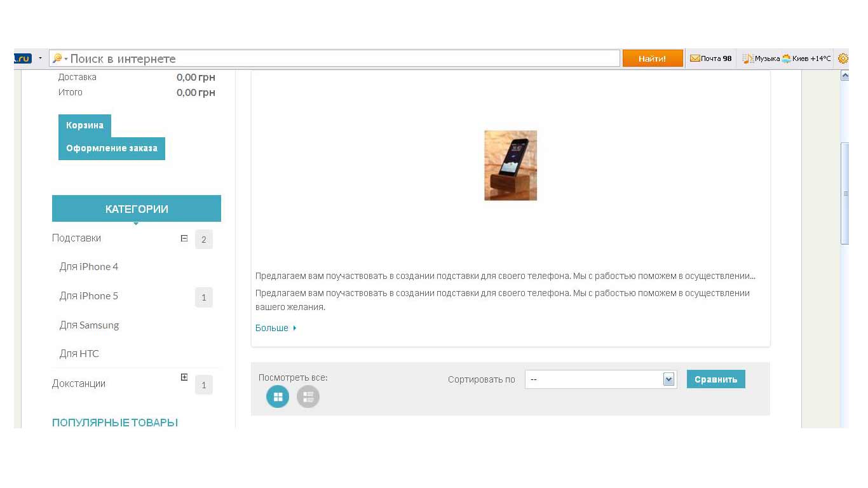Viewport: 868px width, 488px height.
Task: Click the Киев weather icon
Action: point(786,58)
